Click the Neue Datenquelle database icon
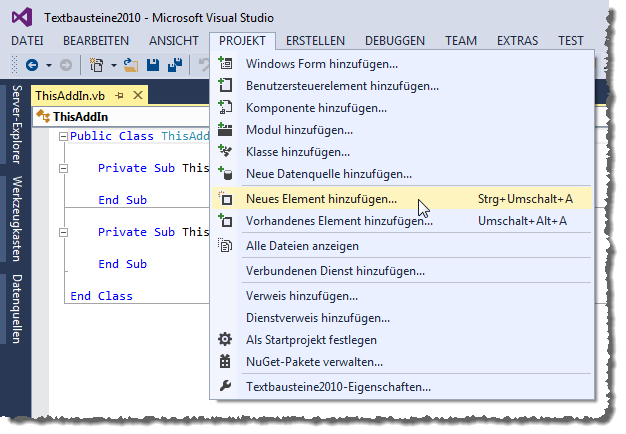Image resolution: width=626 pixels, height=434 pixels. pyautogui.click(x=225, y=174)
